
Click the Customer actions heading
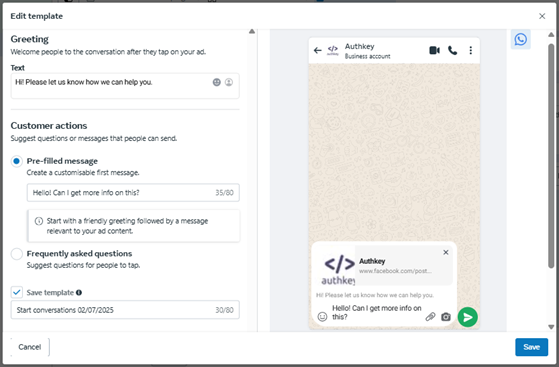[x=49, y=126]
